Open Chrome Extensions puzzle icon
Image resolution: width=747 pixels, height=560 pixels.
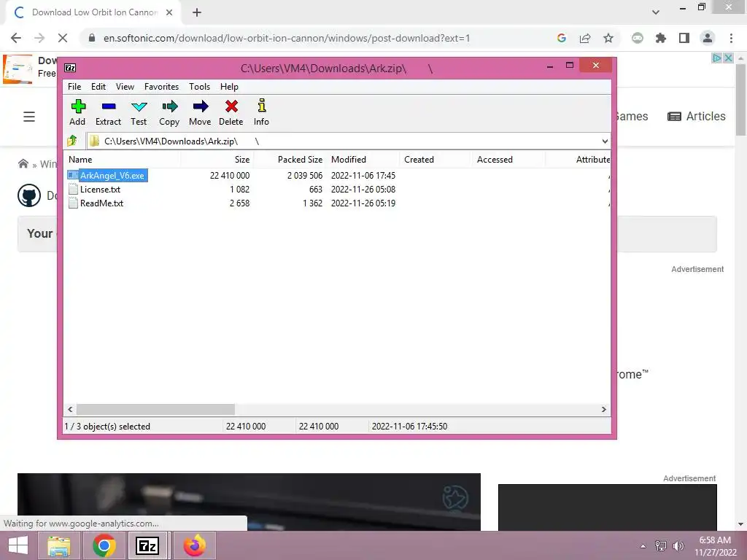[x=660, y=38]
